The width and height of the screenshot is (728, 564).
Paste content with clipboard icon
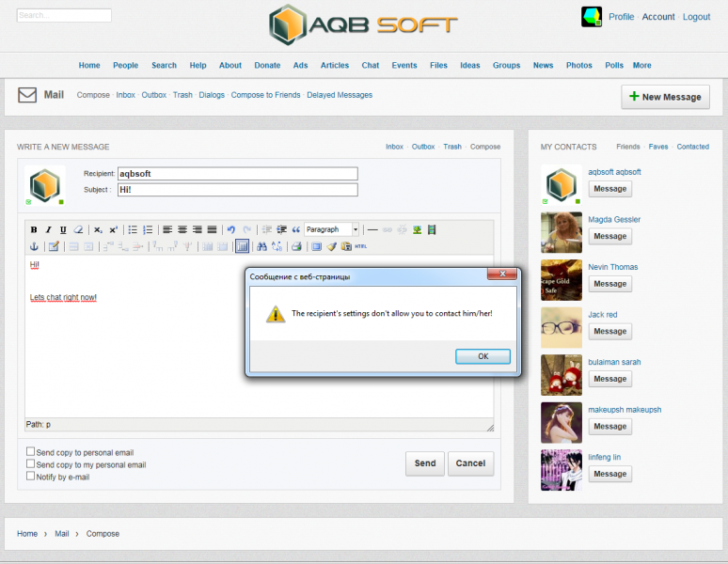click(346, 246)
